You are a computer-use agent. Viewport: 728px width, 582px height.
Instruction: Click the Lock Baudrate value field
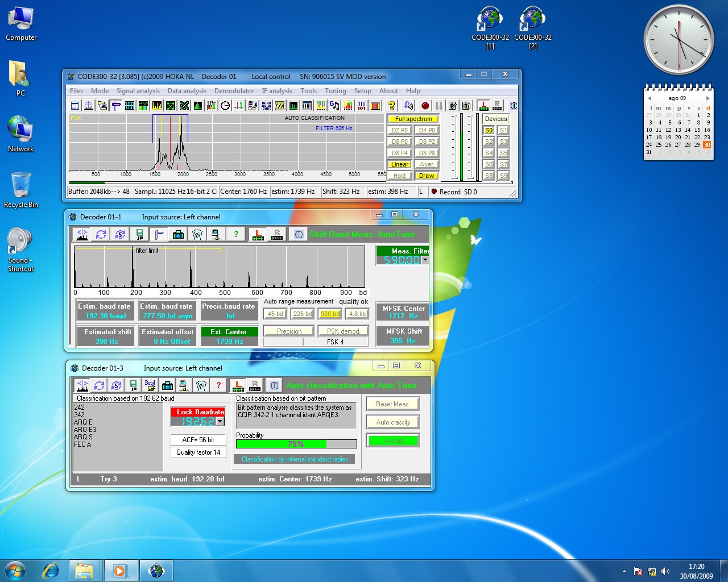click(x=194, y=421)
